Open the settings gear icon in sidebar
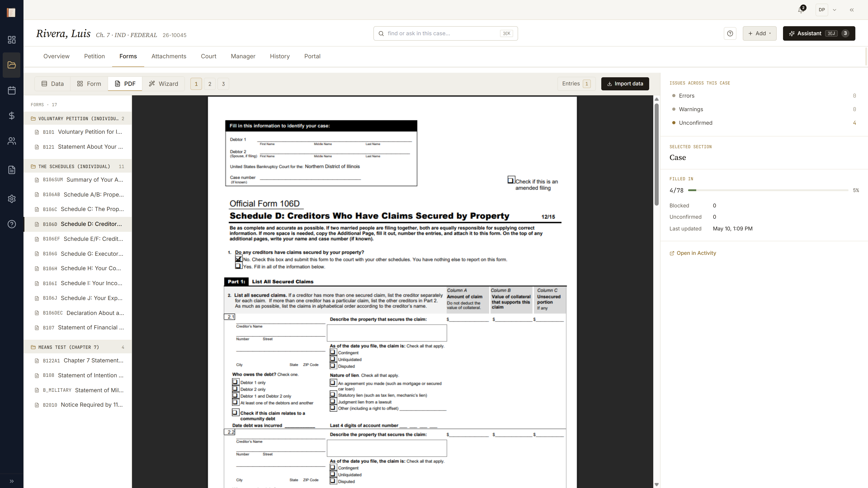 (x=12, y=199)
